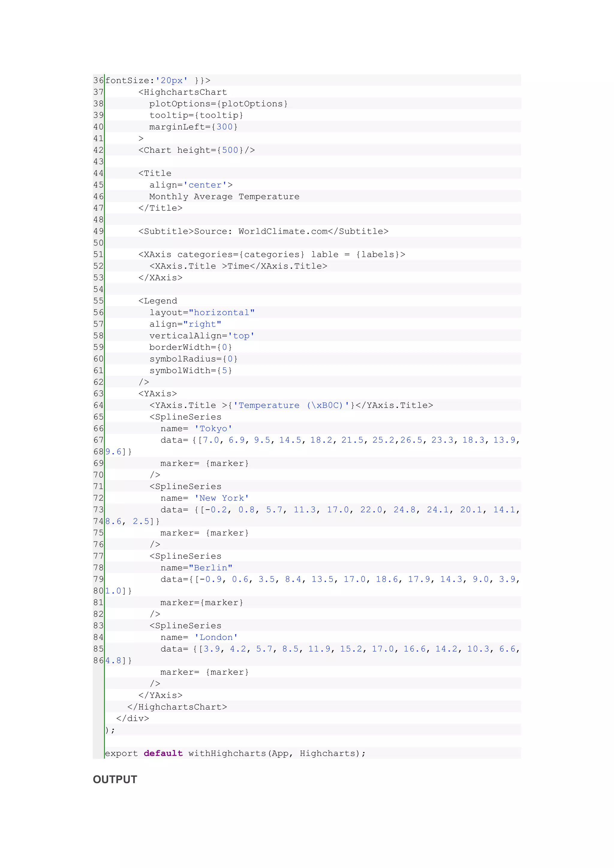This screenshot has width=614, height=868.
Task: Click the 'London' series name
Action: pos(216,638)
